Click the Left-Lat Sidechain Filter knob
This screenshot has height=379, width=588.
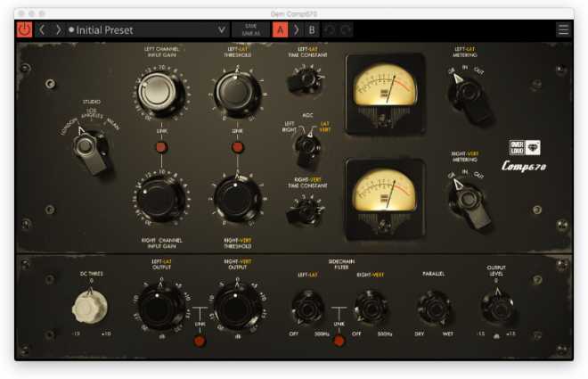point(307,309)
